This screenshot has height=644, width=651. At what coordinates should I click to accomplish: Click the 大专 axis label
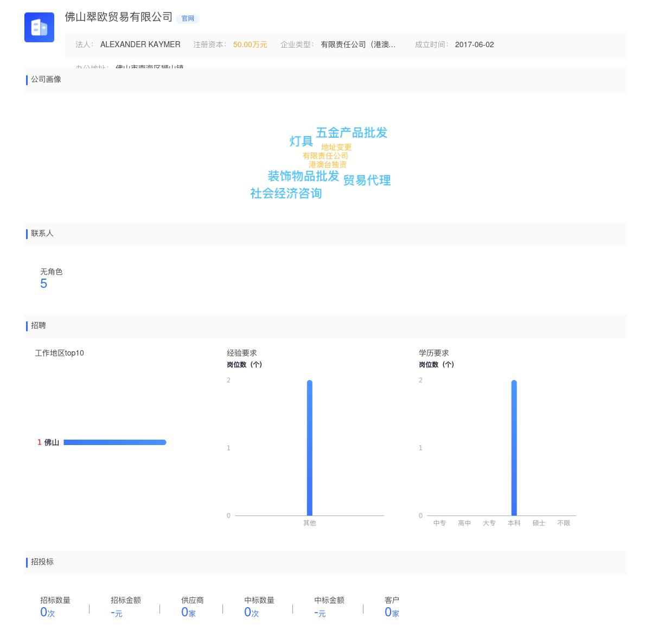coord(489,523)
